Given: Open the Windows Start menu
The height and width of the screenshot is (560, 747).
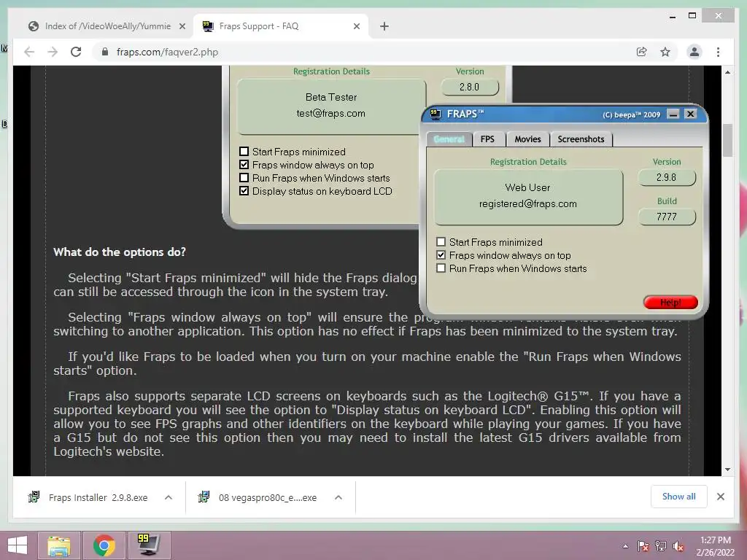Looking at the screenshot, I should coord(18,545).
